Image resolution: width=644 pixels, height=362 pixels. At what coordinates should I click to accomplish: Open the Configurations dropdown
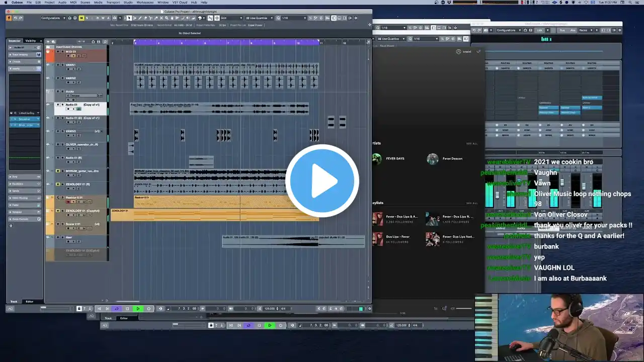[52, 18]
